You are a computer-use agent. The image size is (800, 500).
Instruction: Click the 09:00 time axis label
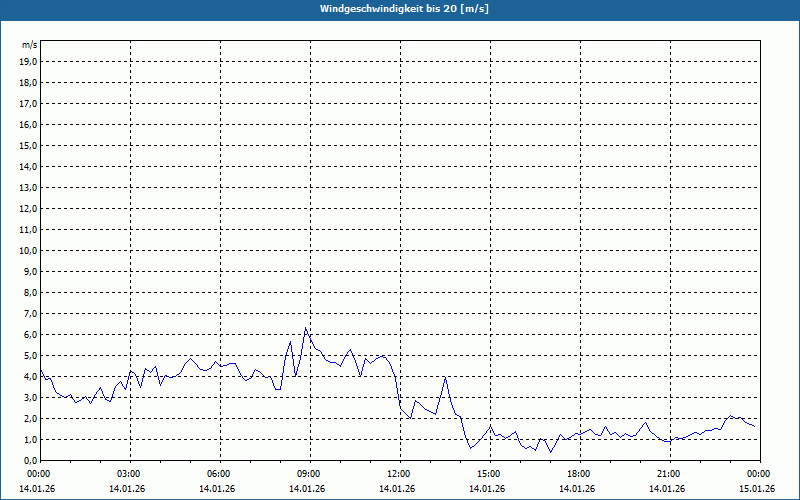tap(309, 474)
